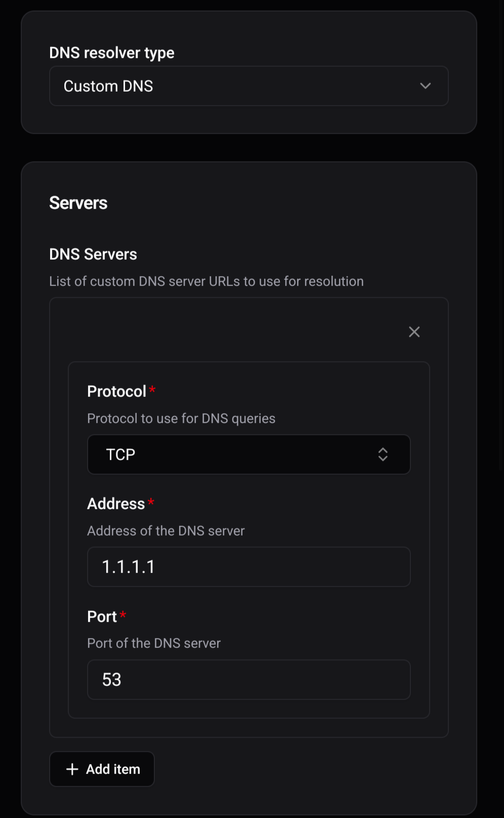Screen dimensions: 504x818
Task: Click the custom DNS server URLs description
Action: (206, 281)
